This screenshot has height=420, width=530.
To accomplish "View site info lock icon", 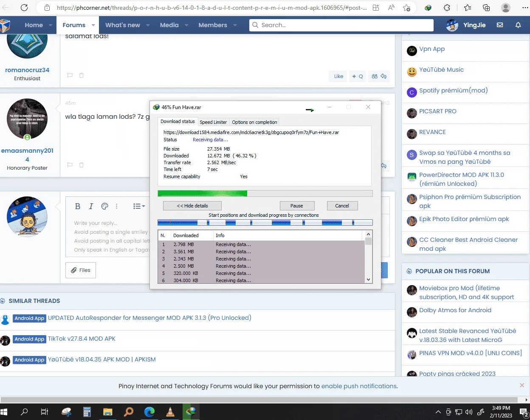I will point(47,8).
